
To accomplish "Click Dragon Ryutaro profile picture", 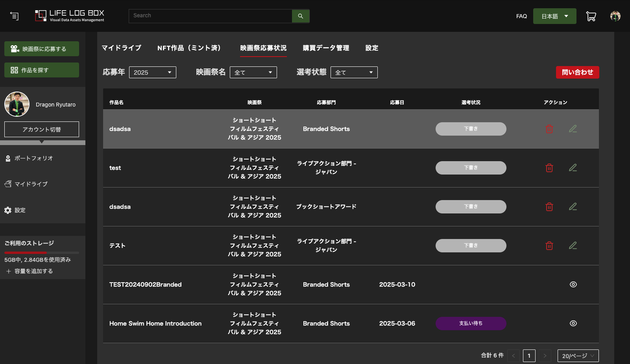I will (x=17, y=104).
